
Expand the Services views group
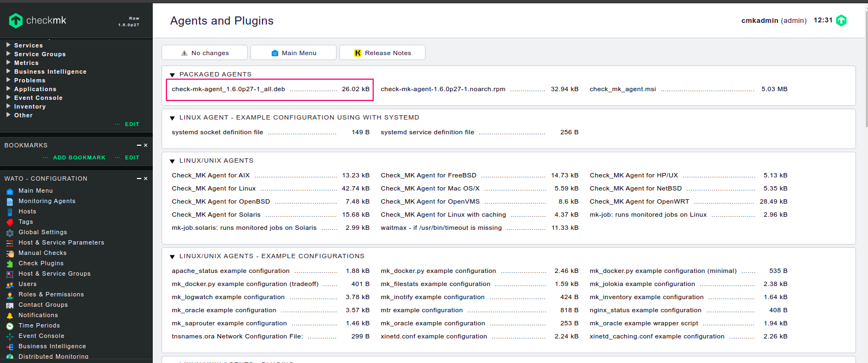click(x=8, y=45)
